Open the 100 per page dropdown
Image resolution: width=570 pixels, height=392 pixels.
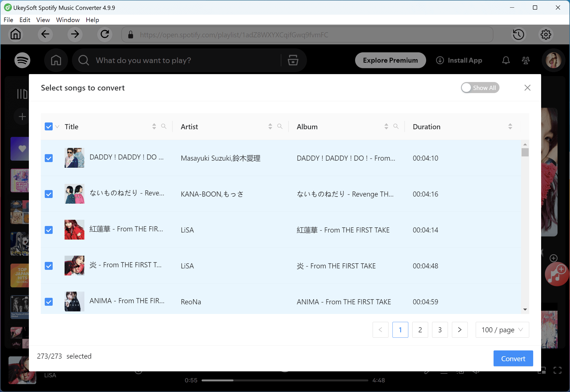pyautogui.click(x=502, y=330)
